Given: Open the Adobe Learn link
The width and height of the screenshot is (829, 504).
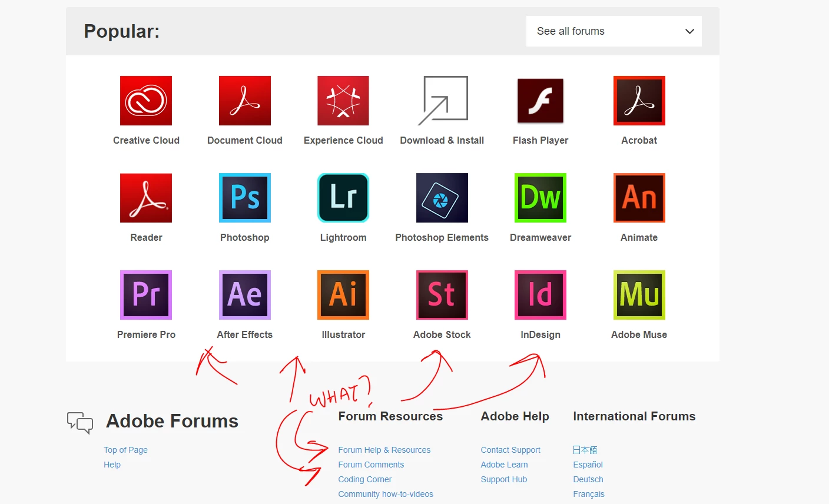Looking at the screenshot, I should (504, 465).
